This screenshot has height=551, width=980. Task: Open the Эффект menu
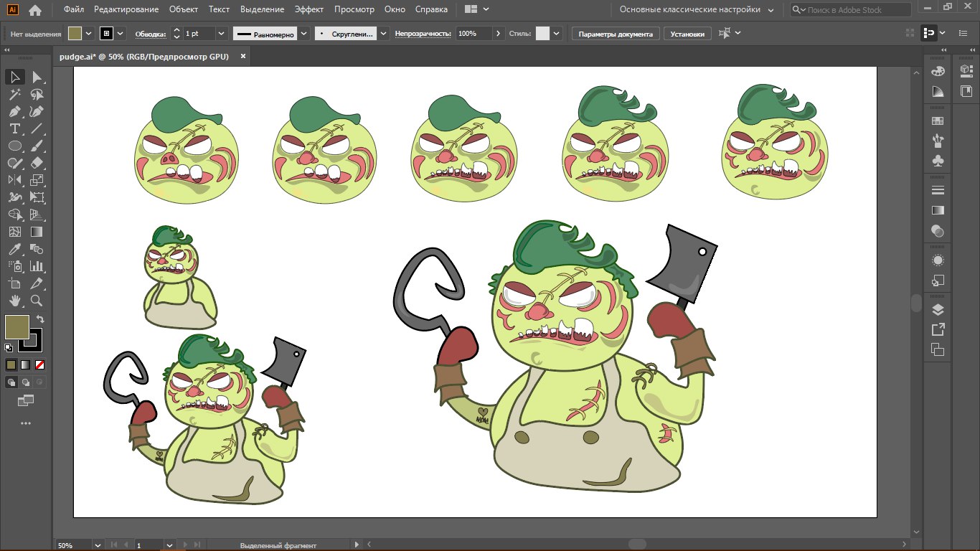(x=308, y=9)
